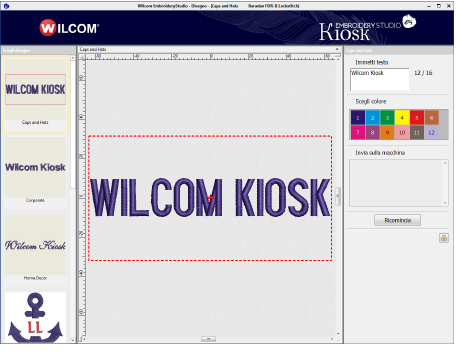Pick color 9 orange swatch
This screenshot has height=360, width=461.
tap(387, 132)
